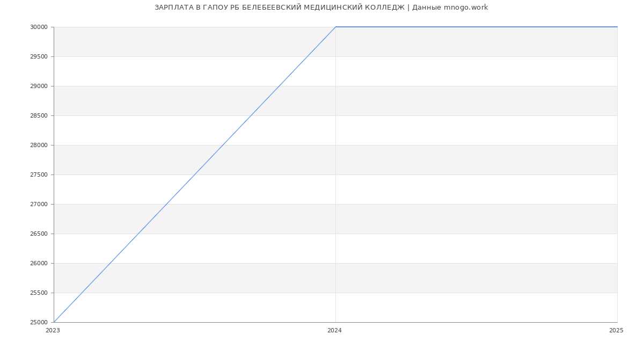
Task: Select the 28000 y-axis tick label
Action: [39, 146]
